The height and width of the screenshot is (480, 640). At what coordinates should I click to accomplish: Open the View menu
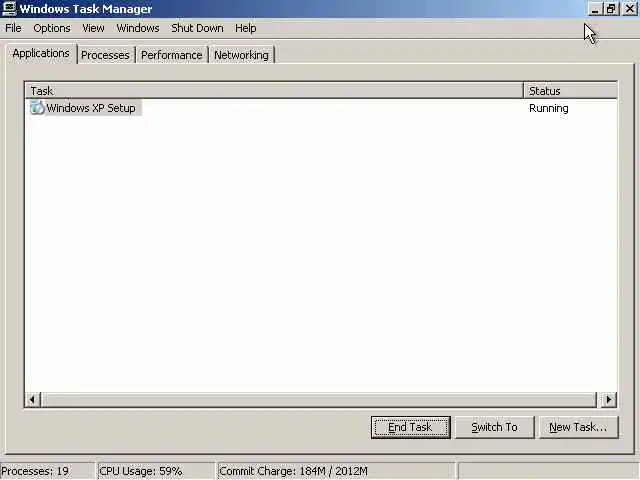click(x=93, y=28)
